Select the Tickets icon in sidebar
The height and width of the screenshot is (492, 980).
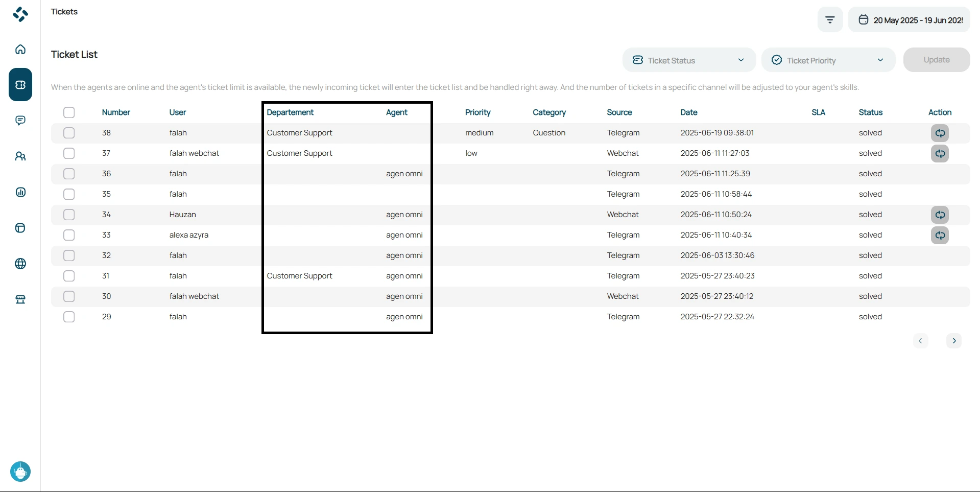tap(20, 85)
